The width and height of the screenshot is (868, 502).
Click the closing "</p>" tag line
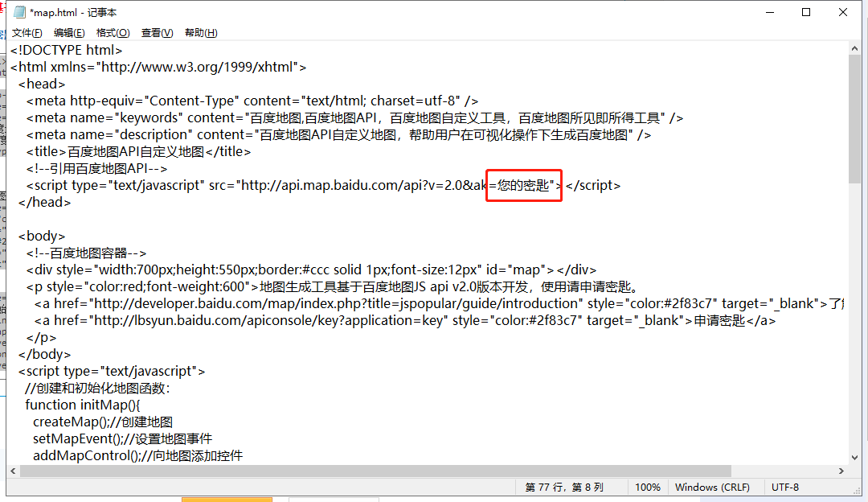pyautogui.click(x=41, y=337)
